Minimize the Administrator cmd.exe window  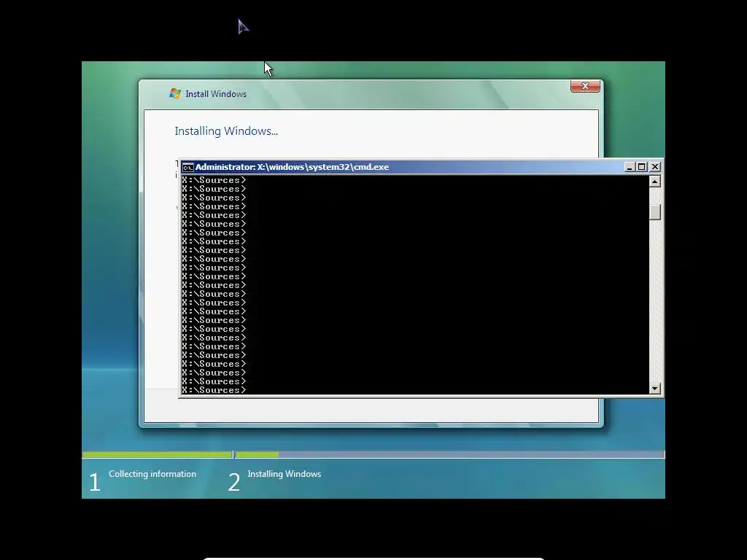click(x=630, y=167)
